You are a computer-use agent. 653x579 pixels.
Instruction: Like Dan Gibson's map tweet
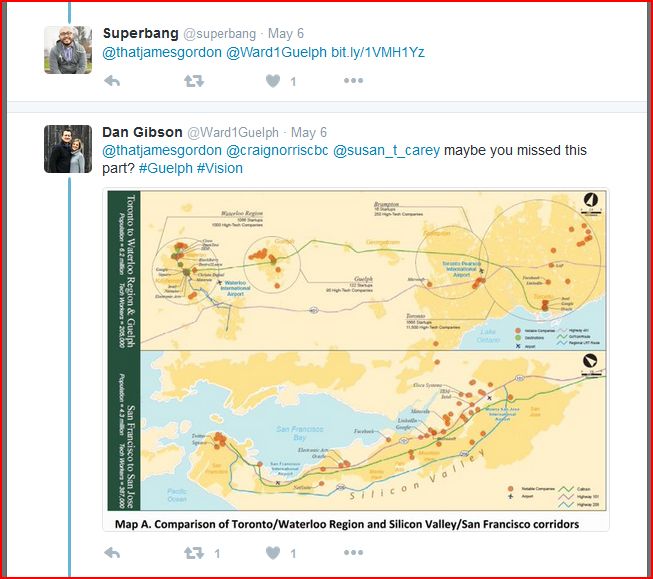click(273, 553)
